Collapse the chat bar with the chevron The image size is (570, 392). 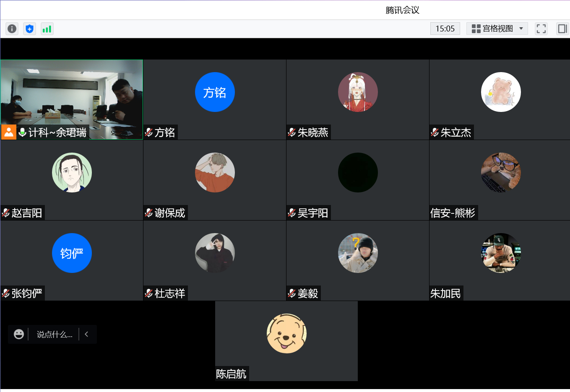point(87,334)
